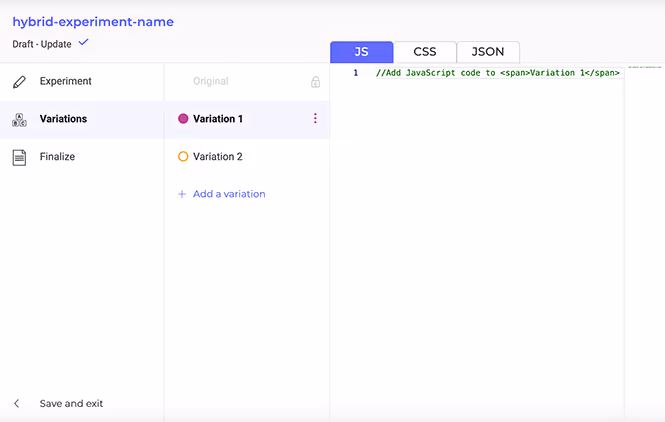Screen dimensions: 665x422
Task: Click the Draft - Update status text
Action: [42, 44]
